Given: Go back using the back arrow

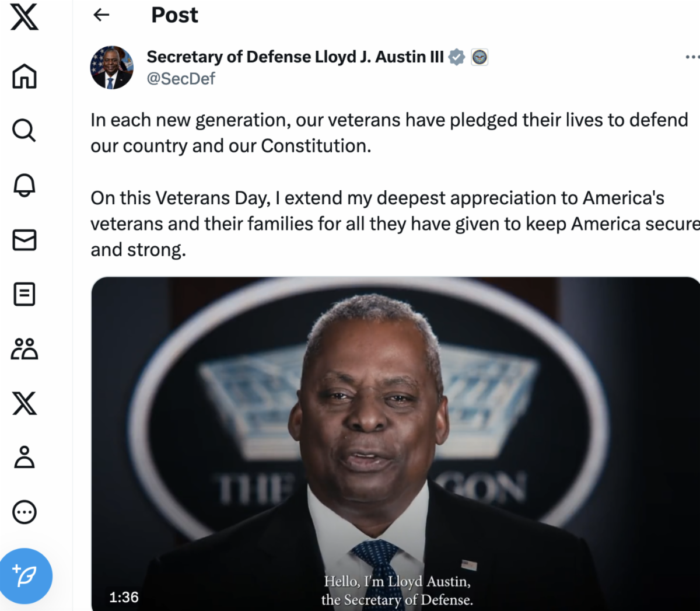Looking at the screenshot, I should [101, 15].
